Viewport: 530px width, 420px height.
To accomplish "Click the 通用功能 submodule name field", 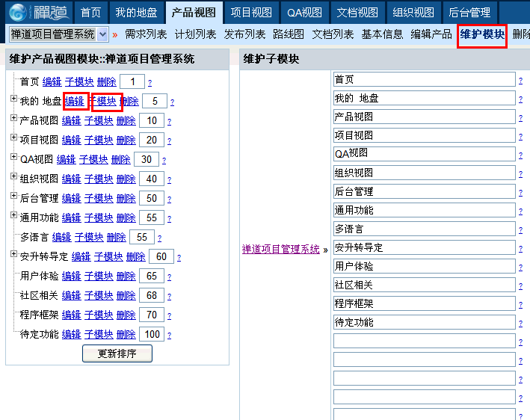I will tap(425, 210).
